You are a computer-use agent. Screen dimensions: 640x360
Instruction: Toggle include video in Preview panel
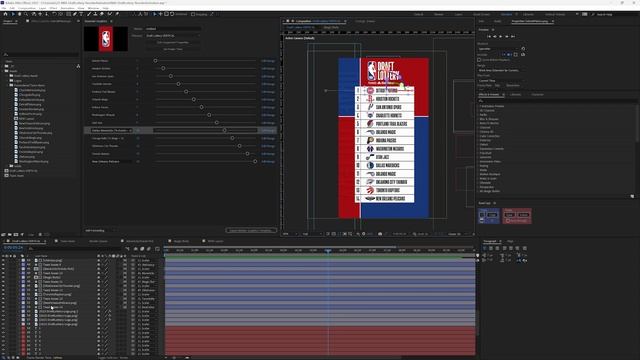[x=504, y=54]
